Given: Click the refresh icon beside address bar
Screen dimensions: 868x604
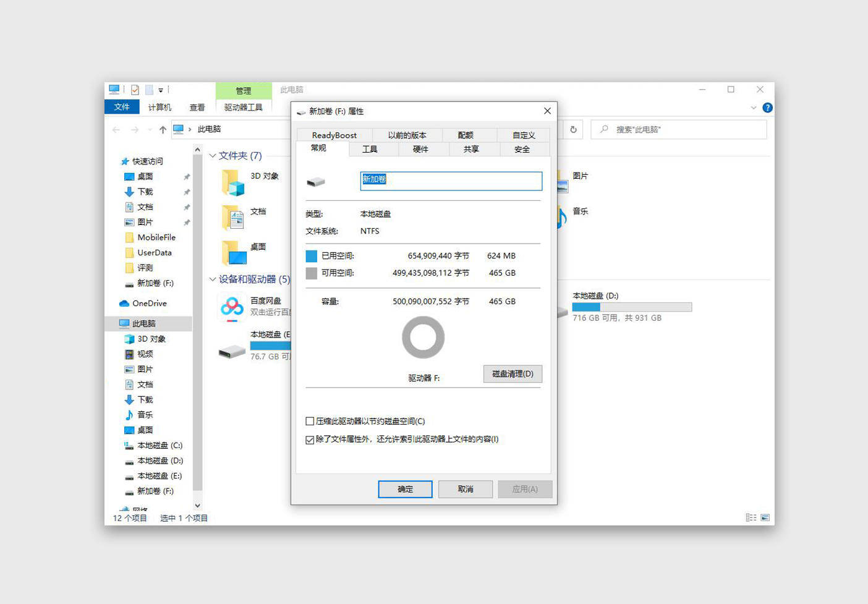Looking at the screenshot, I should coord(573,129).
